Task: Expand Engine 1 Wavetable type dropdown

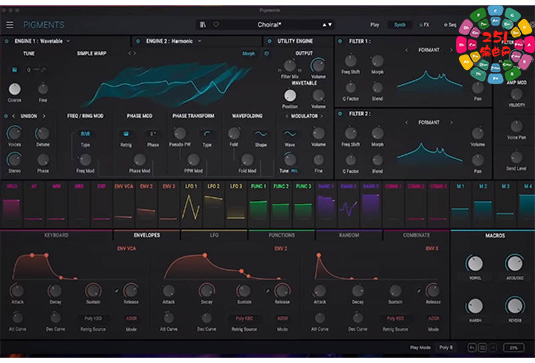Action: coord(68,41)
